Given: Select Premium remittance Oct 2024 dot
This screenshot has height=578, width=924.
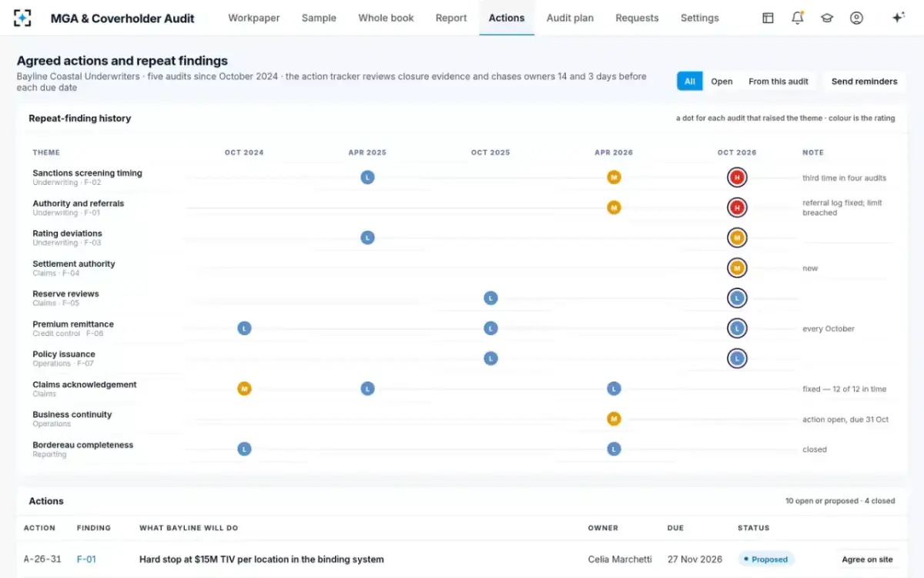Looking at the screenshot, I should pyautogui.click(x=244, y=328).
